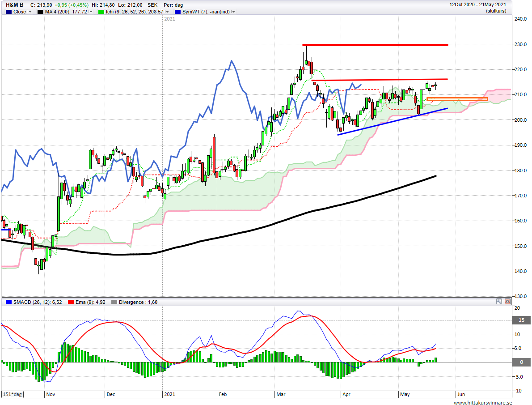The width and height of the screenshot is (532, 405).
Task: Click the 230.0 price axis label
Action: (x=520, y=44)
